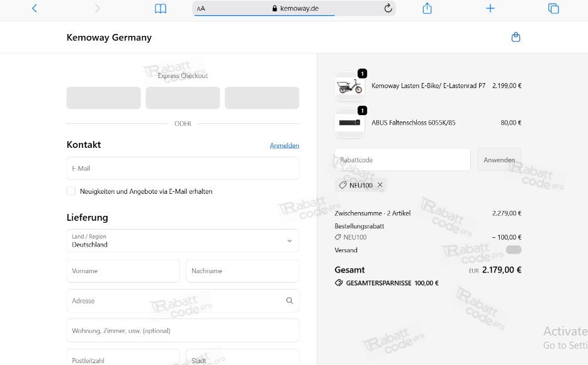Image resolution: width=588 pixels, height=365 pixels.
Task: Click the middle Express Checkout button
Action: click(183, 98)
